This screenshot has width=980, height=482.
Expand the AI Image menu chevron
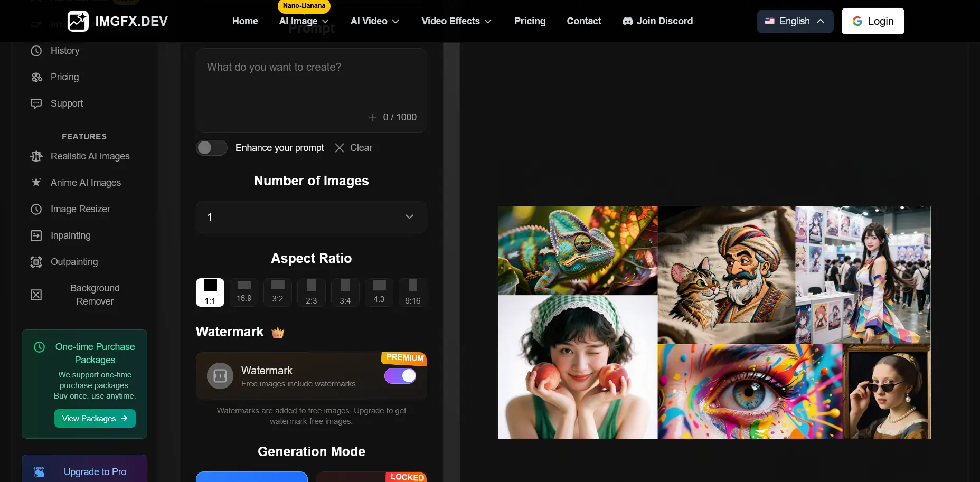[x=325, y=21]
